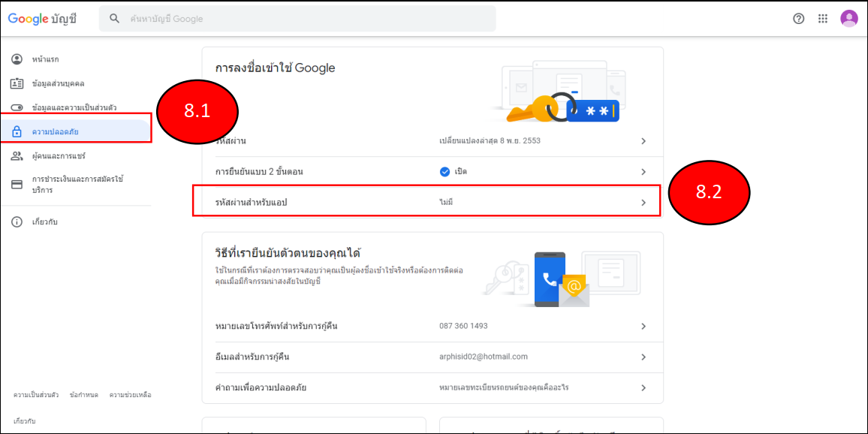Open the เกี่ยวกับ footer link
This screenshot has width=868, height=434.
pos(24,421)
